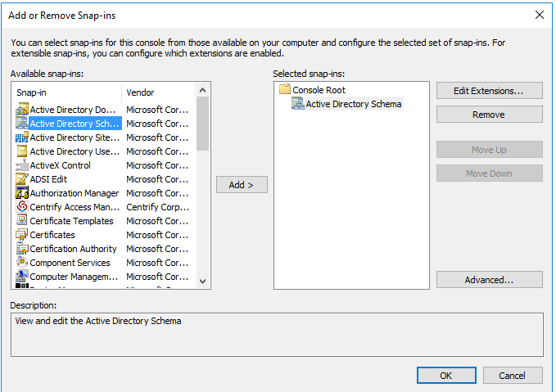
Task: Select Active Directory Schema under Console Root
Action: tap(353, 104)
